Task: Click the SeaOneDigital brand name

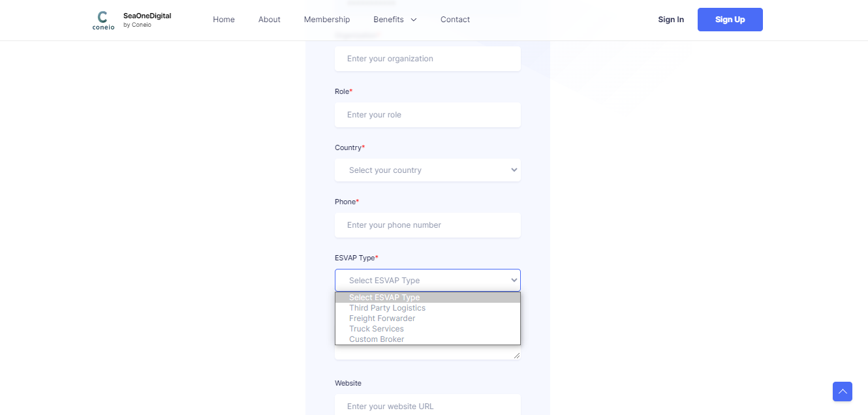Action: coord(147,16)
